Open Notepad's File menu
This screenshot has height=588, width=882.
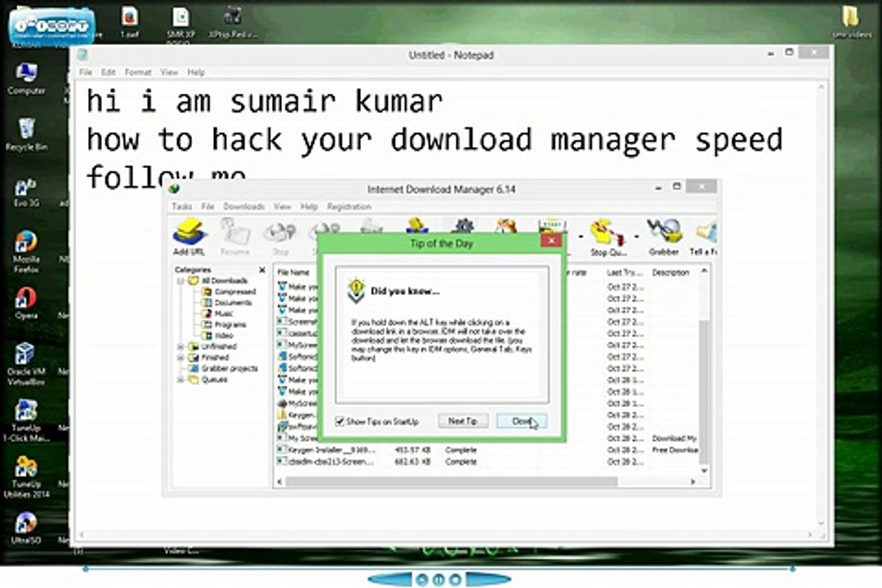[x=86, y=72]
